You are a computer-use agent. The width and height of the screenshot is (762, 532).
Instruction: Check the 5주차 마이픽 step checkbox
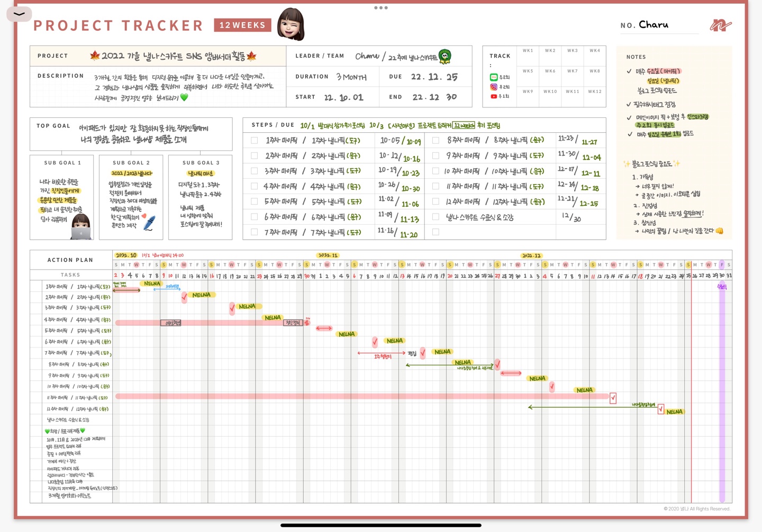pyautogui.click(x=255, y=201)
